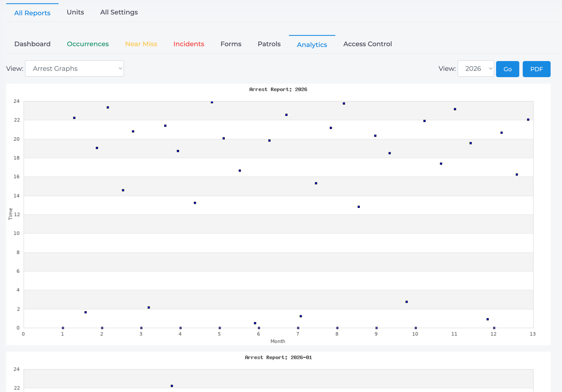Open the All Reports tab
The width and height of the screenshot is (562, 392).
pyautogui.click(x=32, y=13)
